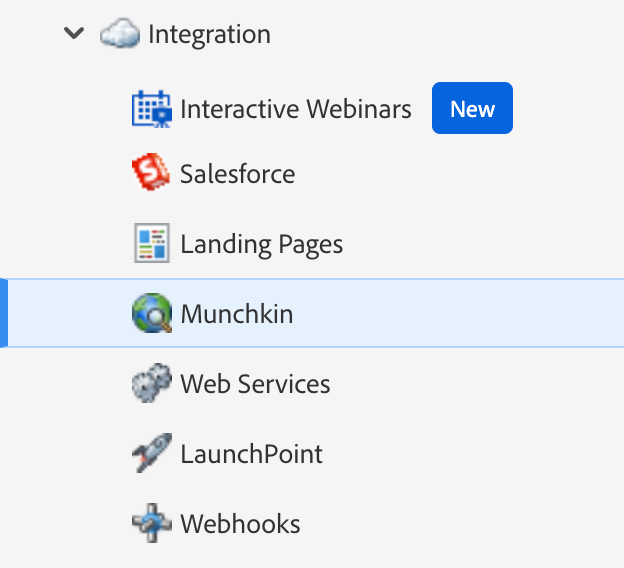Open the Salesforce integration page

(237, 174)
